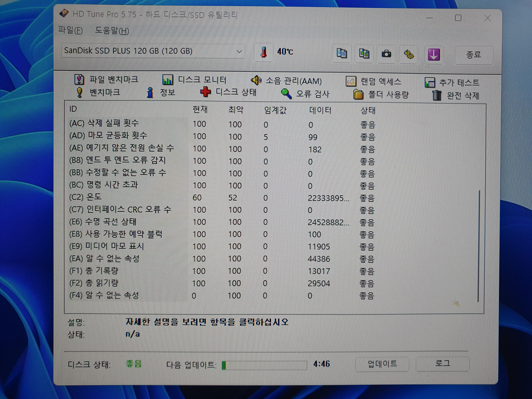Screen dimensions: 532x399
Task: Select the (AD) 마모 균등화 횟수 row
Action: (222, 136)
